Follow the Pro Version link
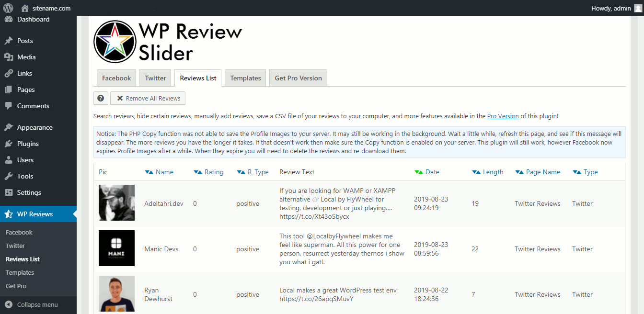Image resolution: width=644 pixels, height=314 pixels. [503, 116]
